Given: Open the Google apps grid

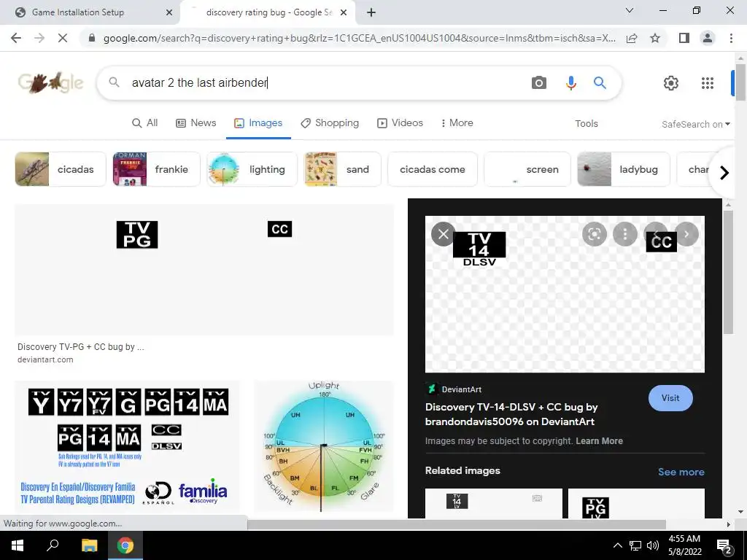Looking at the screenshot, I should coord(708,83).
